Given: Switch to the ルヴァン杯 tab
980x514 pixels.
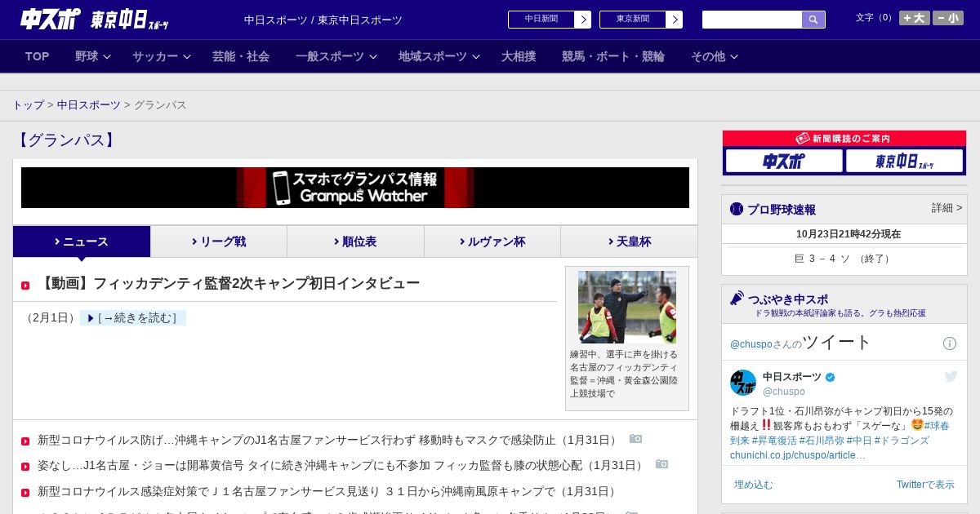Looking at the screenshot, I should coord(492,241).
